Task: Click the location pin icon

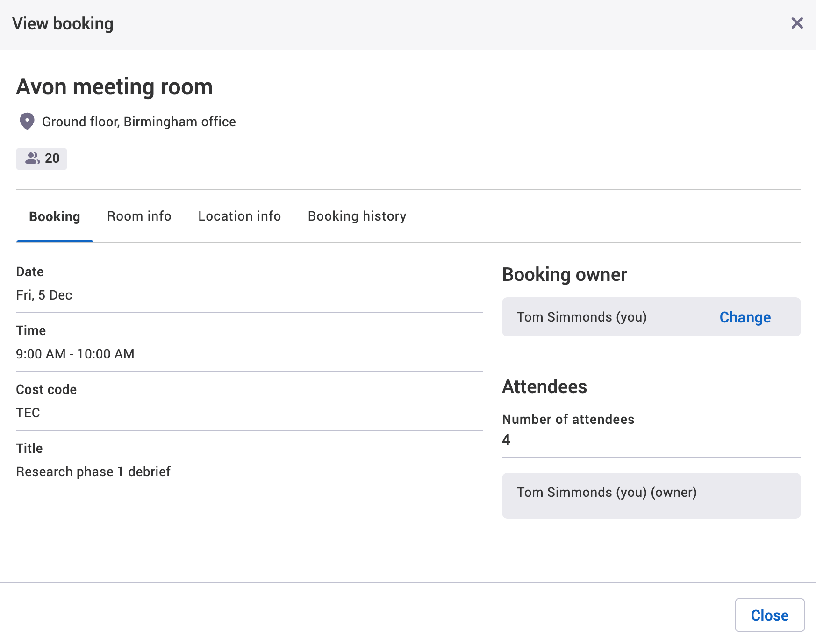Action: pos(27,122)
